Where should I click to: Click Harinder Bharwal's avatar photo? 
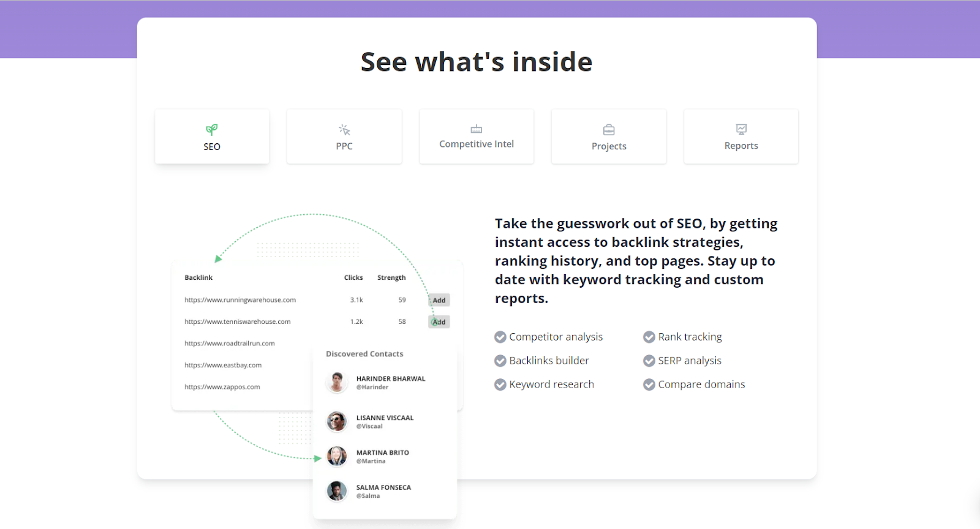(336, 382)
